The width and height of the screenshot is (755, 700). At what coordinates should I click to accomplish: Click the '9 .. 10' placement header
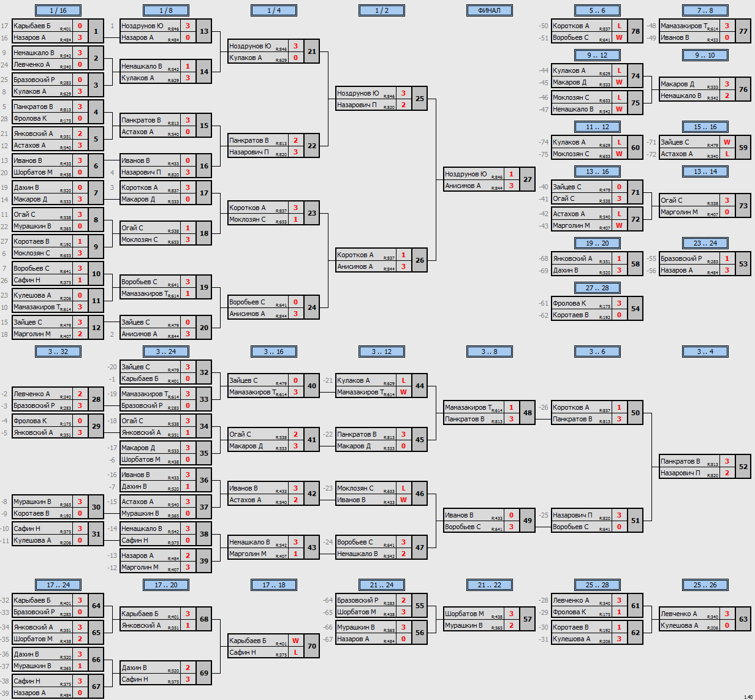(705, 55)
